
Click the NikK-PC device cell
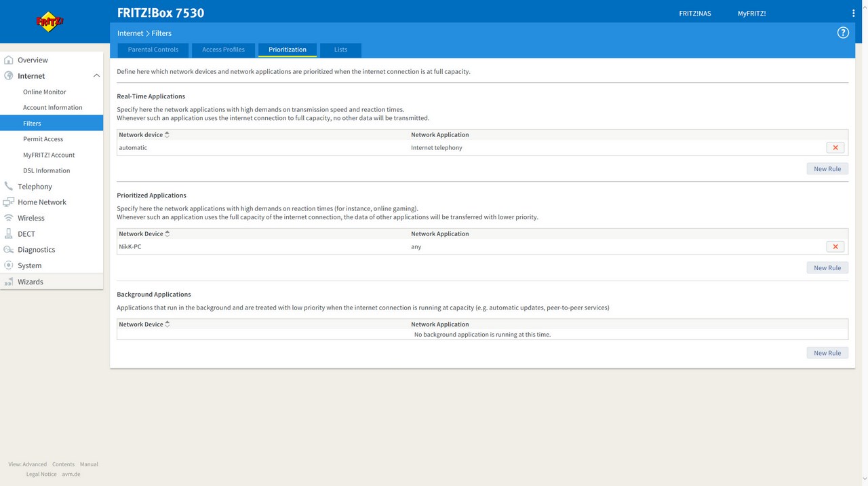point(130,246)
